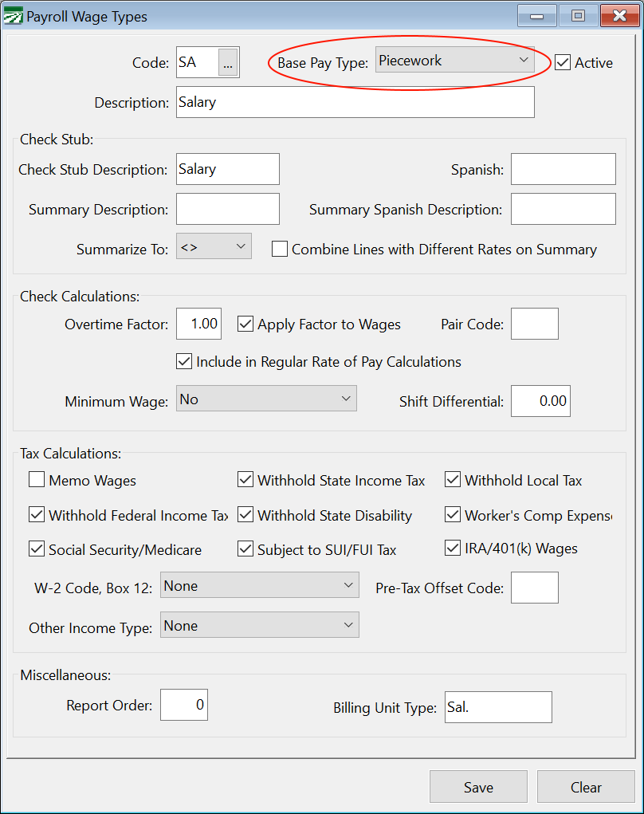The height and width of the screenshot is (814, 644).
Task: Uncheck Withhold Local Tax option
Action: click(x=453, y=481)
